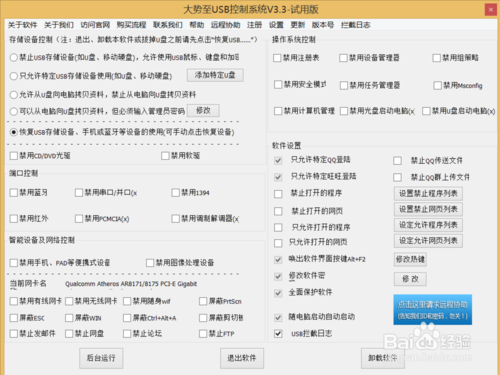Screen dimensions: 500x375
Task: Open the 联系我们 menu
Action: pos(168,25)
